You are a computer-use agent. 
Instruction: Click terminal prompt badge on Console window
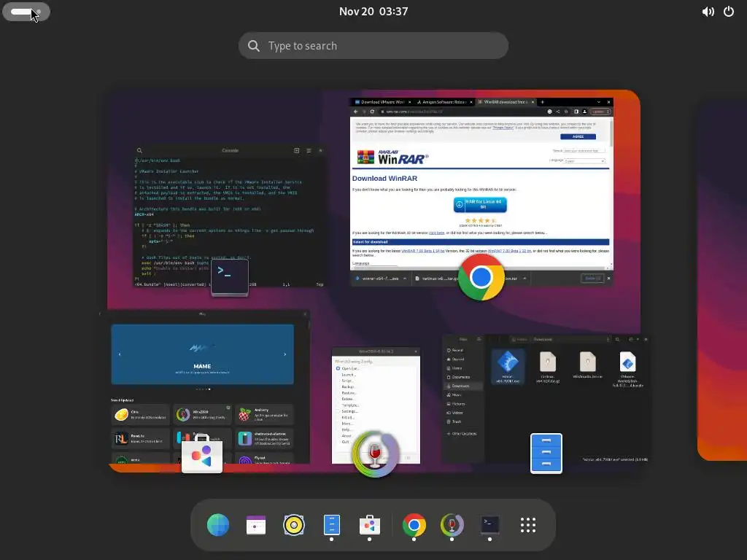click(230, 277)
